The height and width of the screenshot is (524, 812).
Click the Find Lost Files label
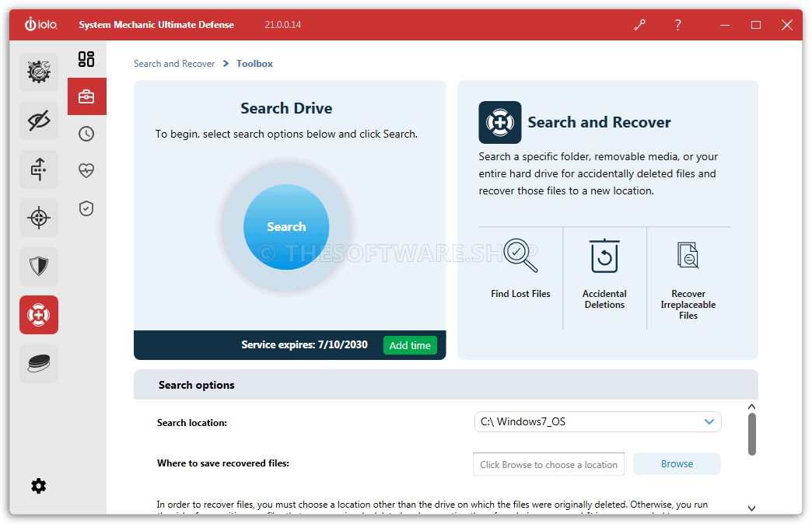(x=520, y=294)
